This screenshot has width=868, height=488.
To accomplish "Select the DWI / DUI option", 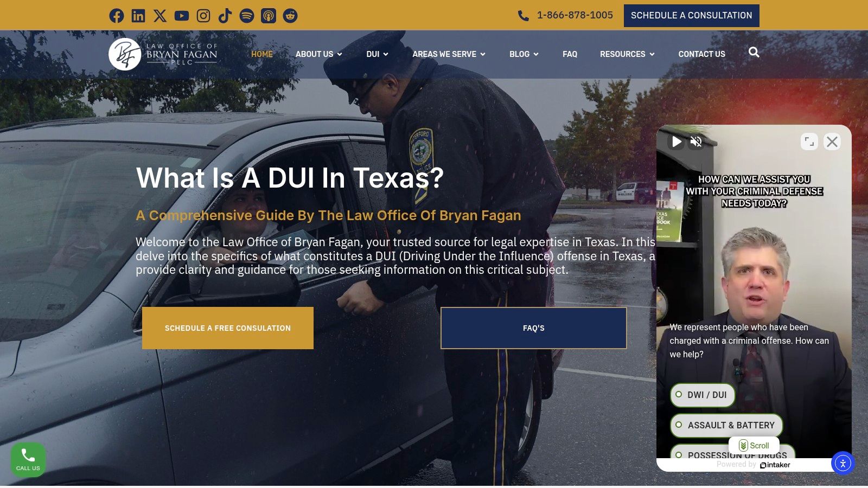I will click(703, 395).
